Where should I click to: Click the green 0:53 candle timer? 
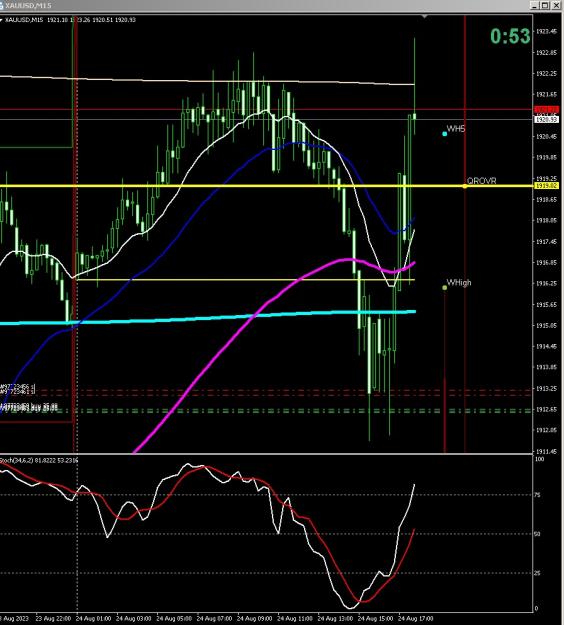[x=510, y=36]
